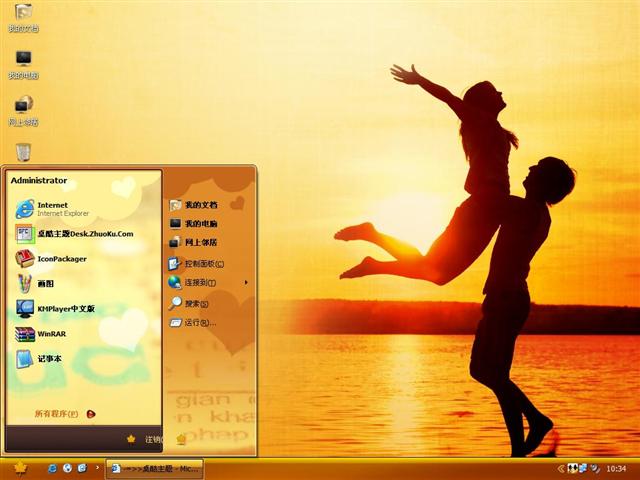The width and height of the screenshot is (640, 480).
Task: Open 搜索(S) search from start menu
Action: coord(189,303)
